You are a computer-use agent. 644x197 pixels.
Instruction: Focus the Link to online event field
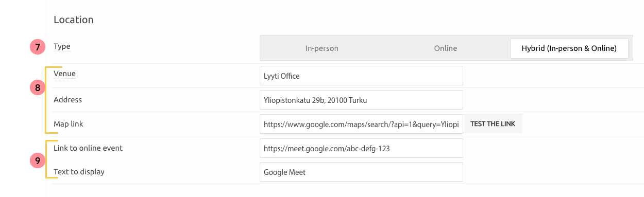(361, 148)
